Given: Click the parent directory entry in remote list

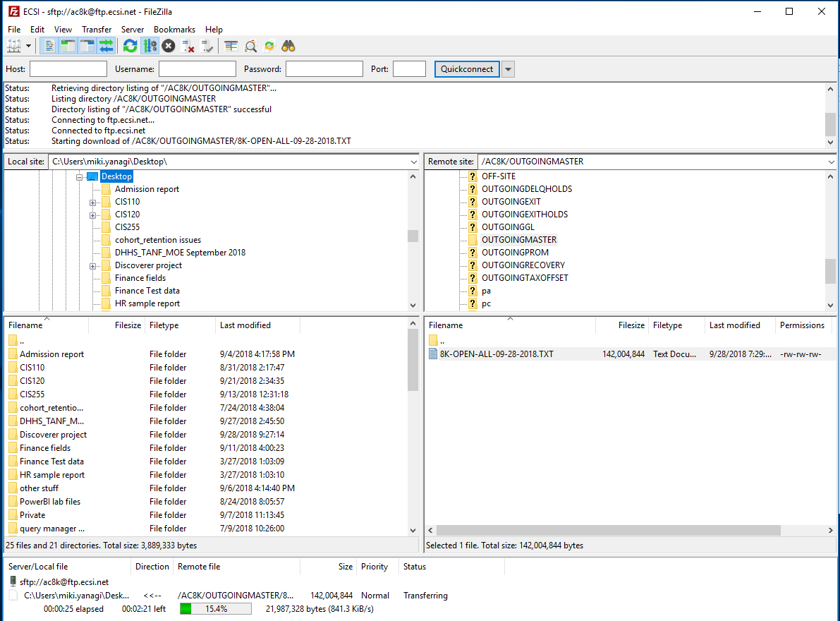Looking at the screenshot, I should pyautogui.click(x=438, y=341).
